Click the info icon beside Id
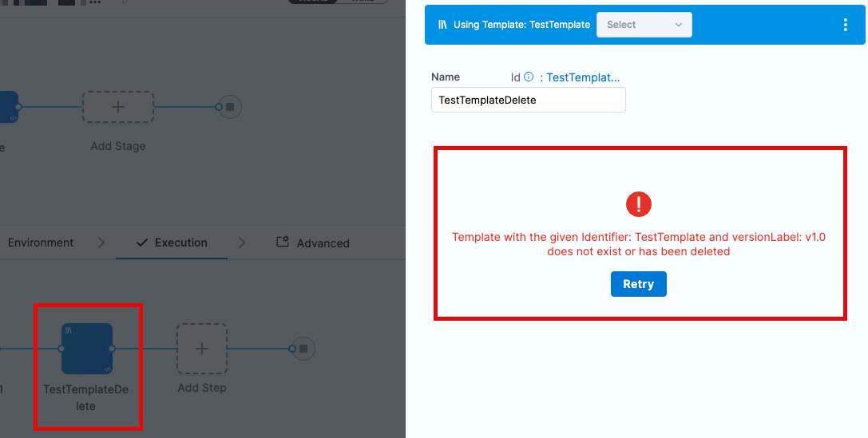The image size is (868, 438). (529, 77)
